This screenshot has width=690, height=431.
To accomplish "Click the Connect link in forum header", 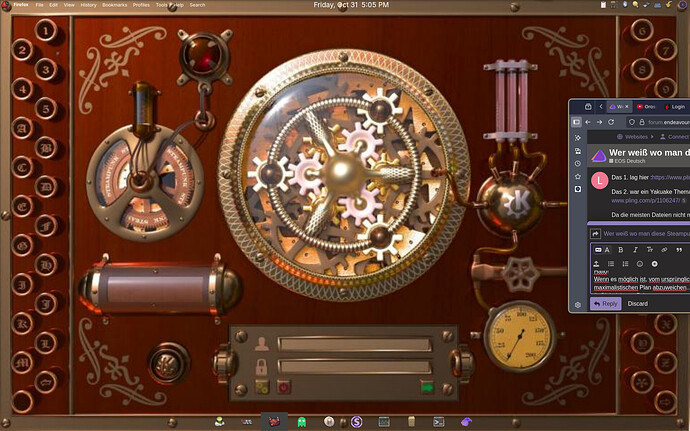I will coord(675,137).
